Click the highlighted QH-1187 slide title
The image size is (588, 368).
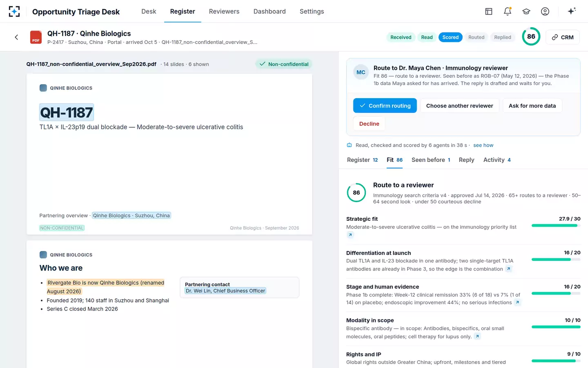(67, 112)
